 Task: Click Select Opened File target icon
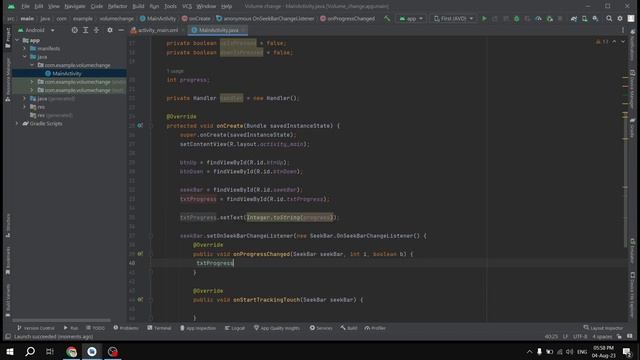click(74, 30)
